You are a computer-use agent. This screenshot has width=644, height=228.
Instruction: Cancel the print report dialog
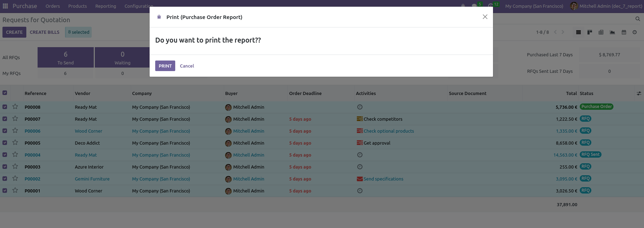coord(187,66)
